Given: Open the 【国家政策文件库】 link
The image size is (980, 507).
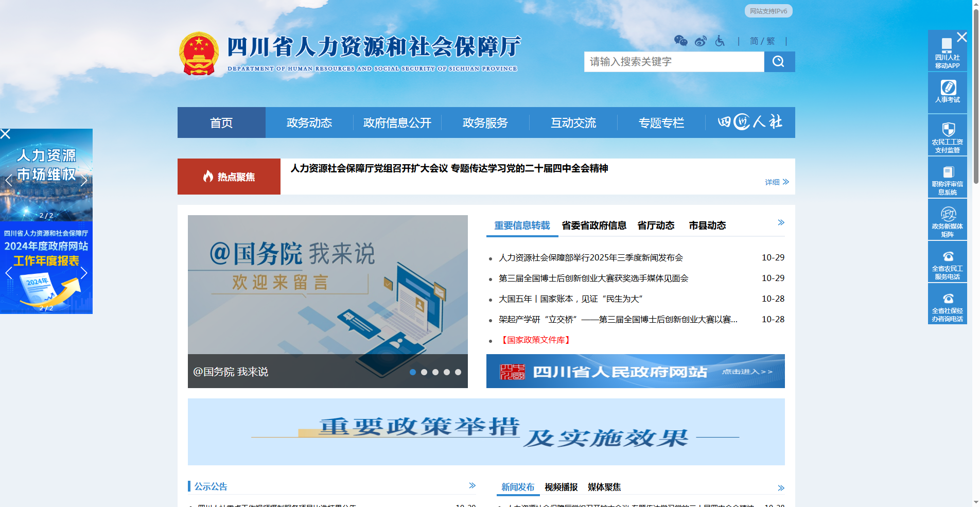Looking at the screenshot, I should click(535, 340).
